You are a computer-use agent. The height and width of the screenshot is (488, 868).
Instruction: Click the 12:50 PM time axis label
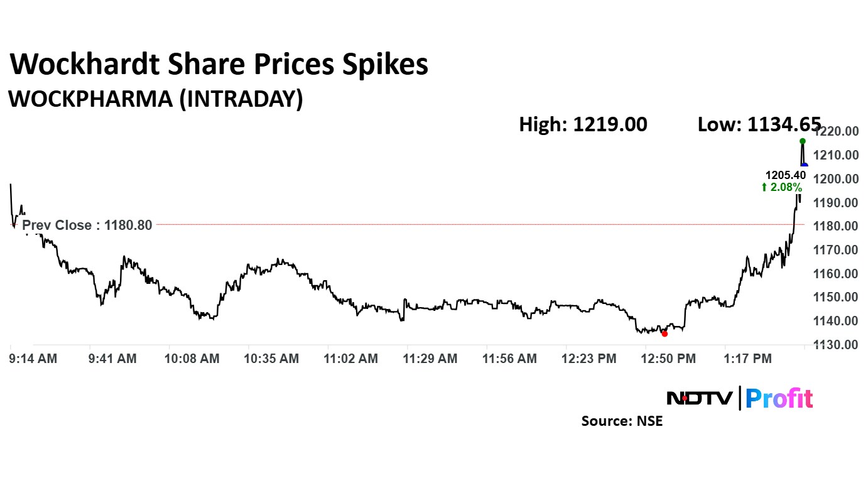668,359
